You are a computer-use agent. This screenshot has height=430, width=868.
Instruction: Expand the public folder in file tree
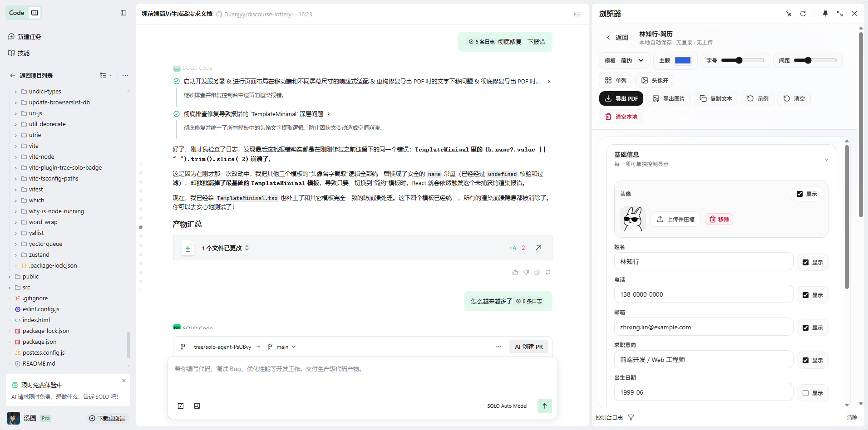pos(10,277)
